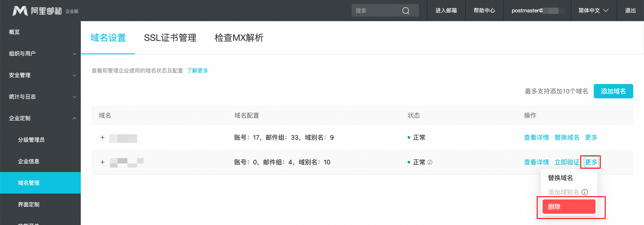This screenshot has height=225, width=644.
Task: Click info icon next to second row status
Action: (430, 162)
